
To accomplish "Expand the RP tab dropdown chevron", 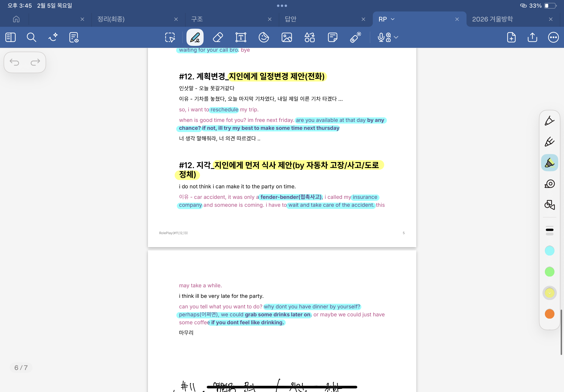I will pos(393,19).
